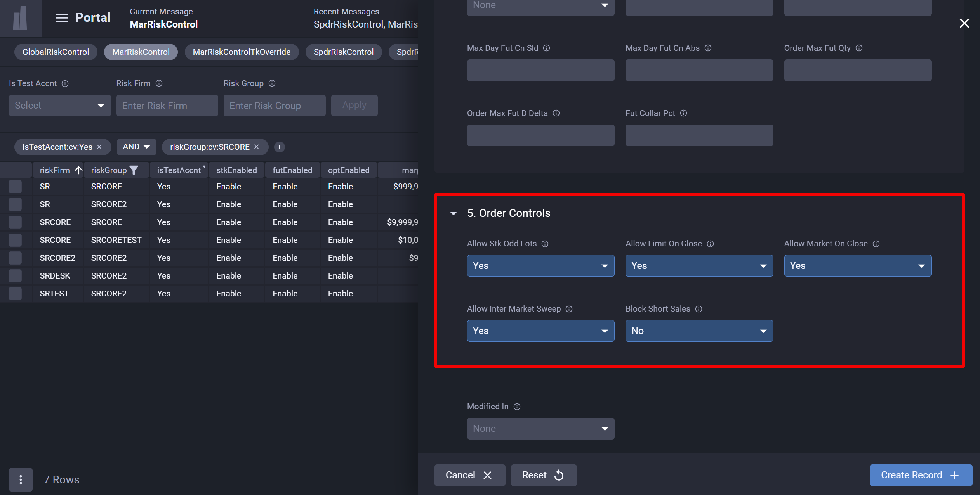Screen dimensions: 980x495
Task: Open the MarRiskControlTkOverride tab
Action: (242, 52)
